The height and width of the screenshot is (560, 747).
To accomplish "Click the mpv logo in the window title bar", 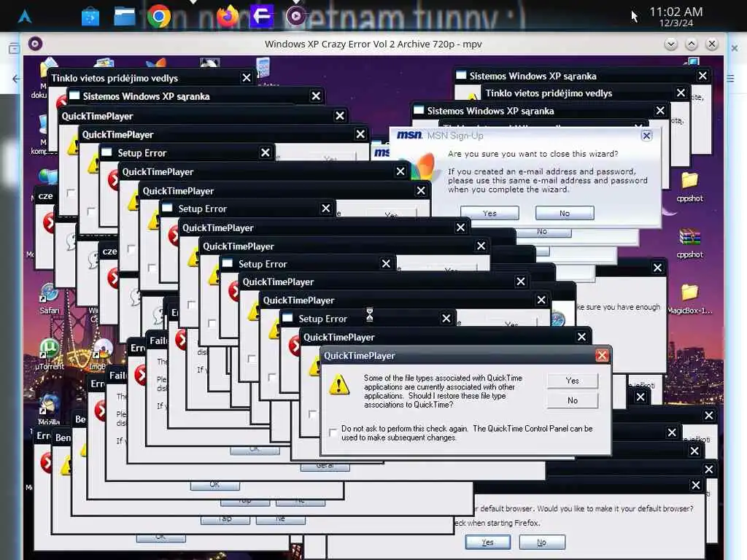I will [x=35, y=44].
